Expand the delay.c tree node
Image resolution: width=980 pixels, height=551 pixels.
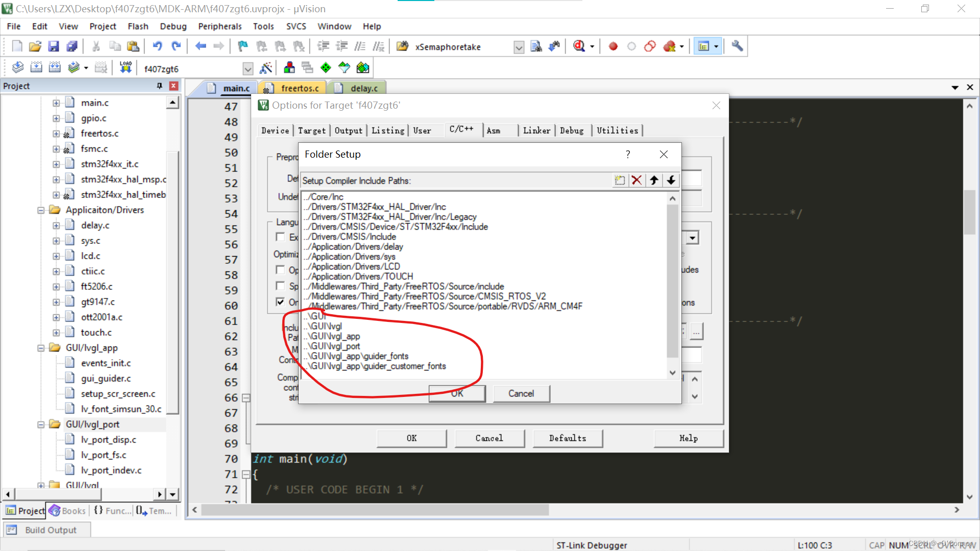[56, 226]
